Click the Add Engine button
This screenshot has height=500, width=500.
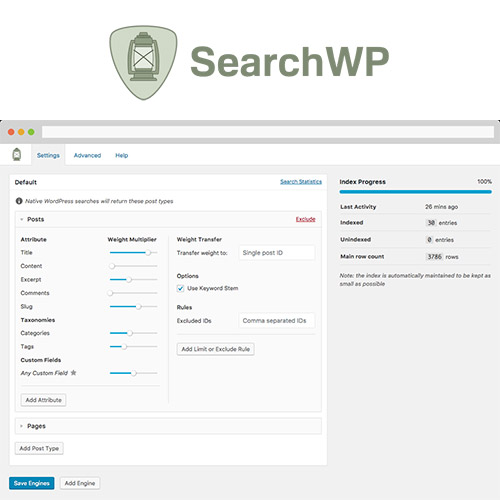pos(80,483)
